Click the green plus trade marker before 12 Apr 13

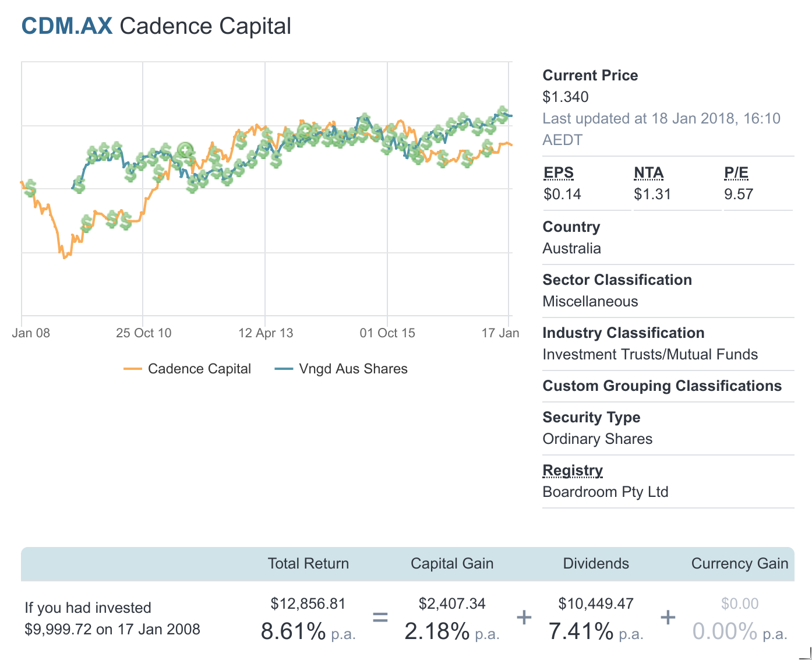pyautogui.click(x=185, y=151)
